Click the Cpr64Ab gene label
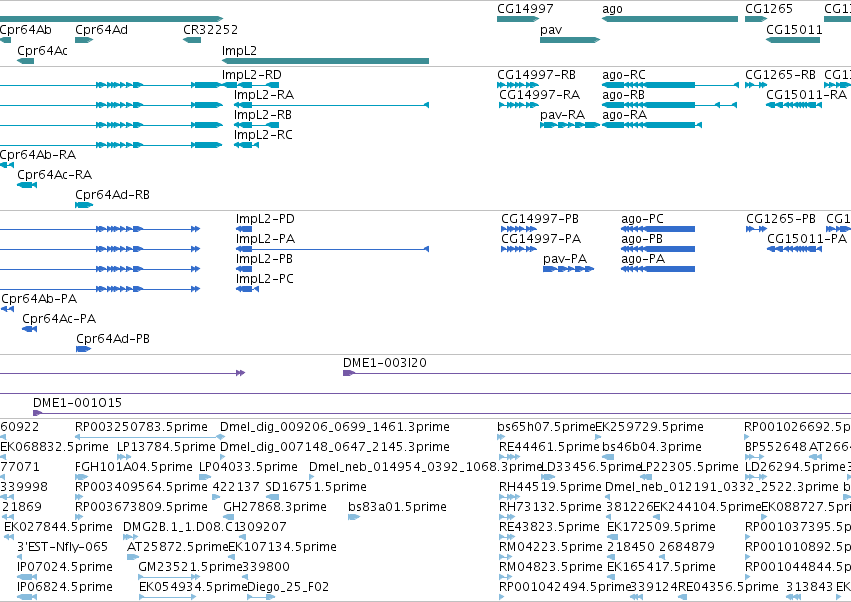 click(x=26, y=29)
